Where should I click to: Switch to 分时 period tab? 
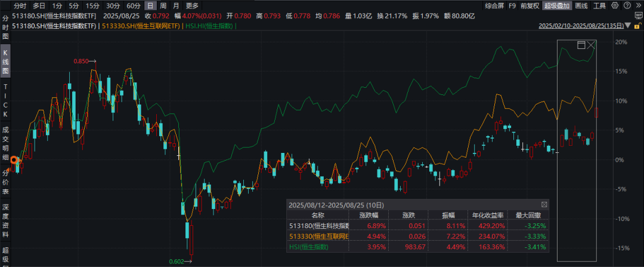[19, 6]
